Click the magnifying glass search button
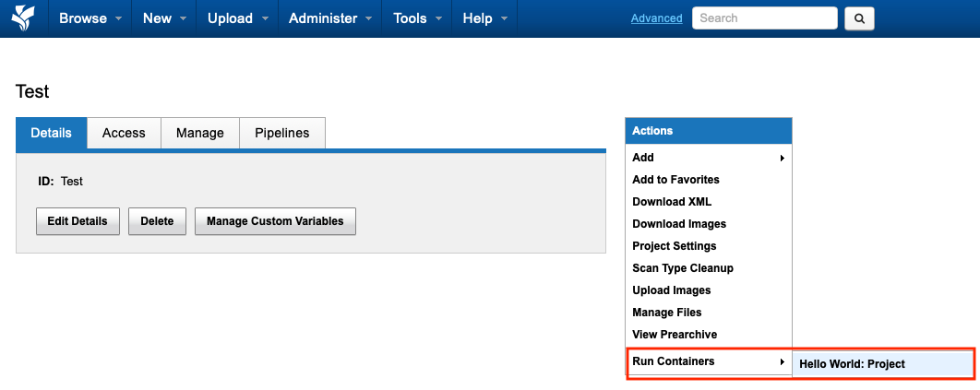Image resolution: width=980 pixels, height=390 pixels. (859, 18)
